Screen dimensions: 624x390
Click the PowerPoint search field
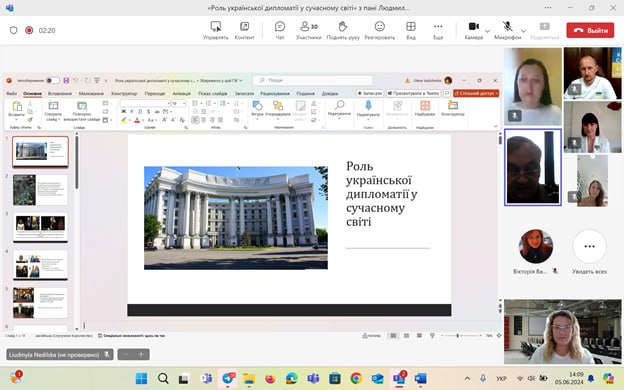pyautogui.click(x=313, y=80)
